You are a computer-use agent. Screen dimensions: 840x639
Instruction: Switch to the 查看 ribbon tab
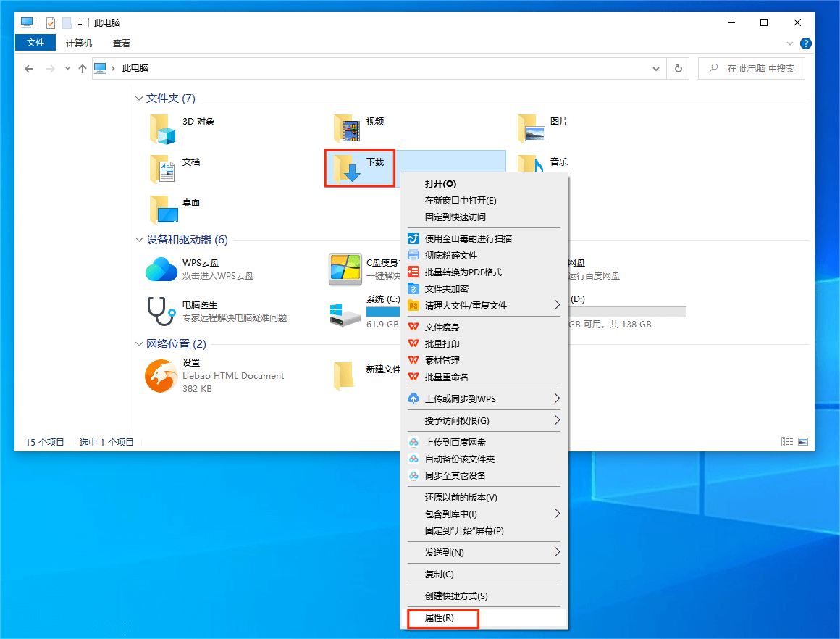click(x=121, y=43)
